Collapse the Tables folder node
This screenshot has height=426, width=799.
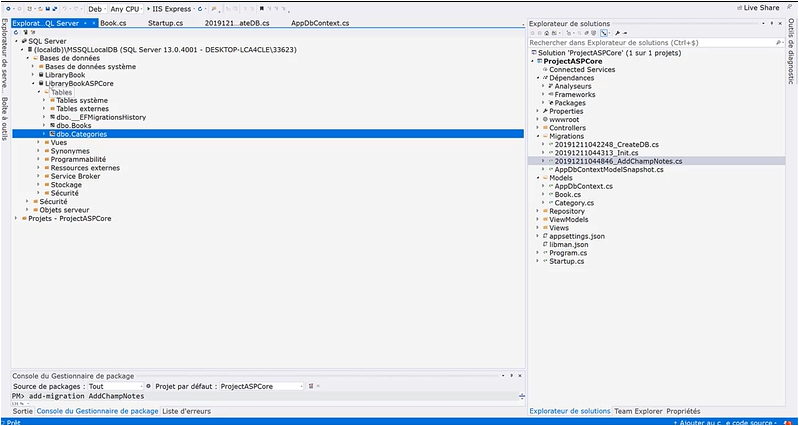[39, 92]
